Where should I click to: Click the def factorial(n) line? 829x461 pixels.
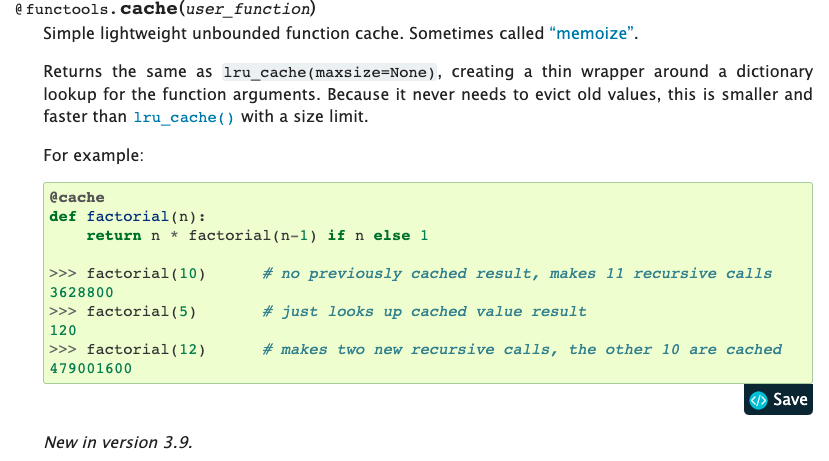coord(127,216)
